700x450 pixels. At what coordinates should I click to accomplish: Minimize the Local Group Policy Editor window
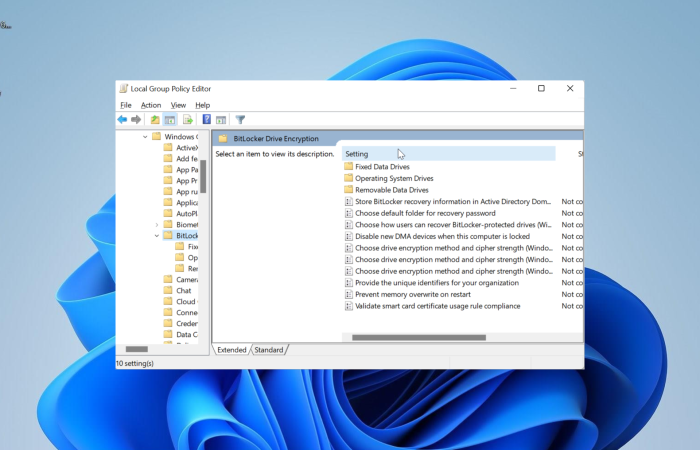tap(513, 88)
